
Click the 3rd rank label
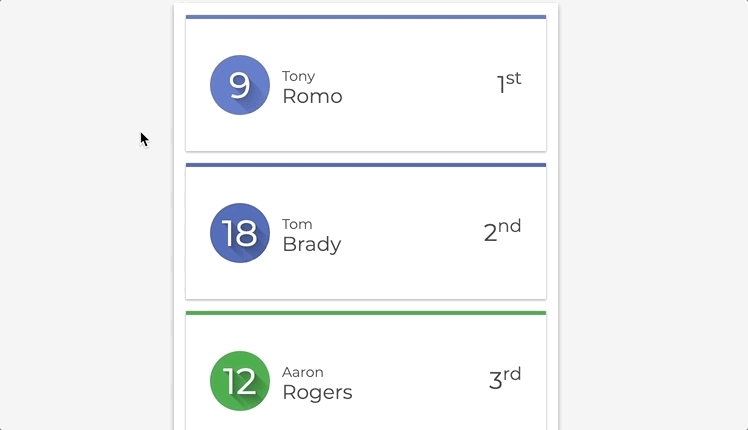(505, 379)
